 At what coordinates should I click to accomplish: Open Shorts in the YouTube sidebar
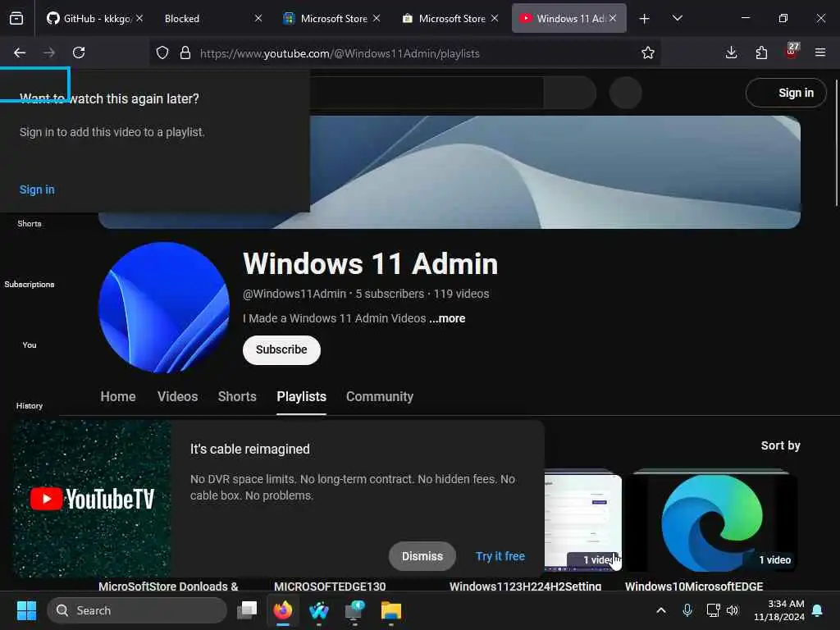click(30, 223)
